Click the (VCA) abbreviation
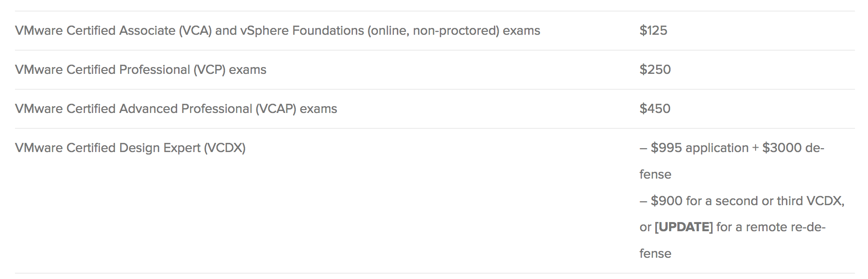This screenshot has height=279, width=868. [195, 30]
